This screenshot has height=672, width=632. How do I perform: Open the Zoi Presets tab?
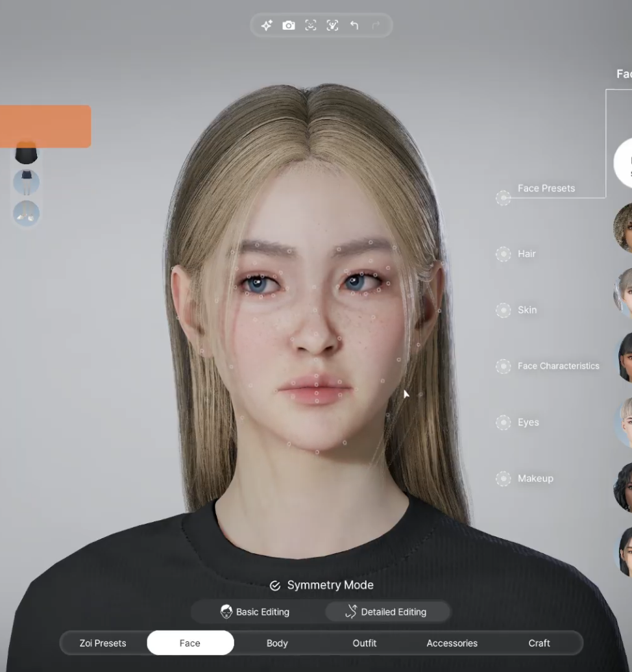click(x=103, y=643)
